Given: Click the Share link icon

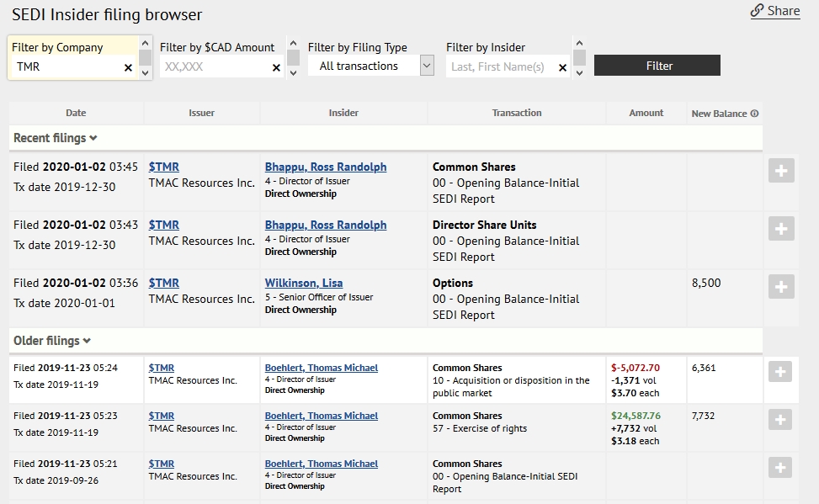Looking at the screenshot, I should [758, 11].
